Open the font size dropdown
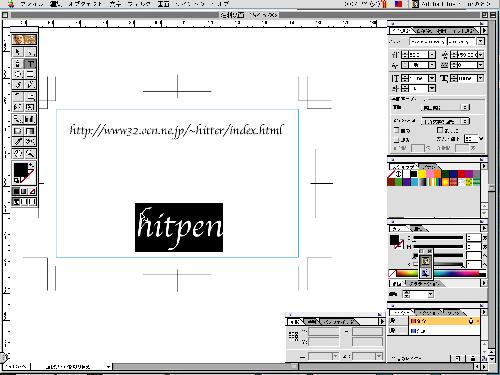This screenshot has width=500, height=375. point(432,54)
